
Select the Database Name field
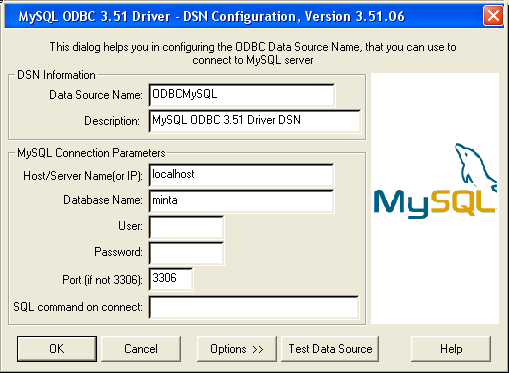241,201
